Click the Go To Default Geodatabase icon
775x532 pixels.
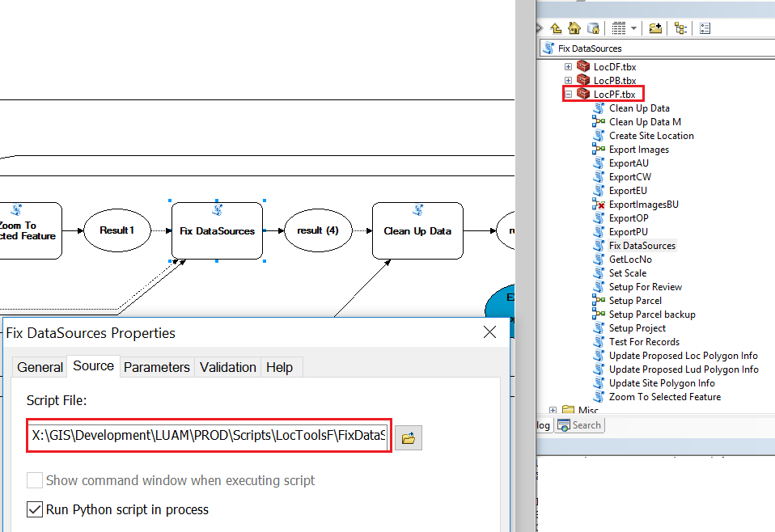pos(593,28)
